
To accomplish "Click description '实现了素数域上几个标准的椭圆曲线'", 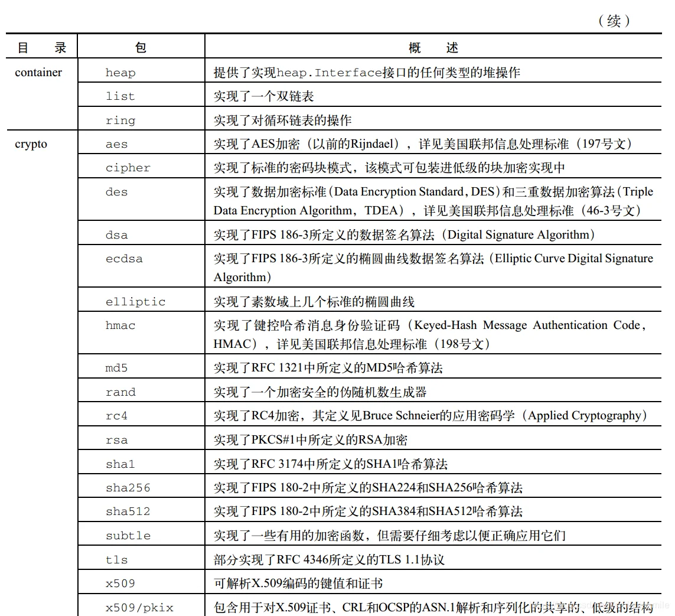I will 314,302.
